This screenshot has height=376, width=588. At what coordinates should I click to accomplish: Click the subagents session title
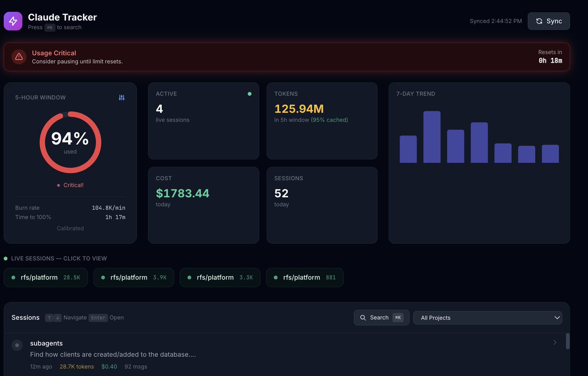point(47,343)
